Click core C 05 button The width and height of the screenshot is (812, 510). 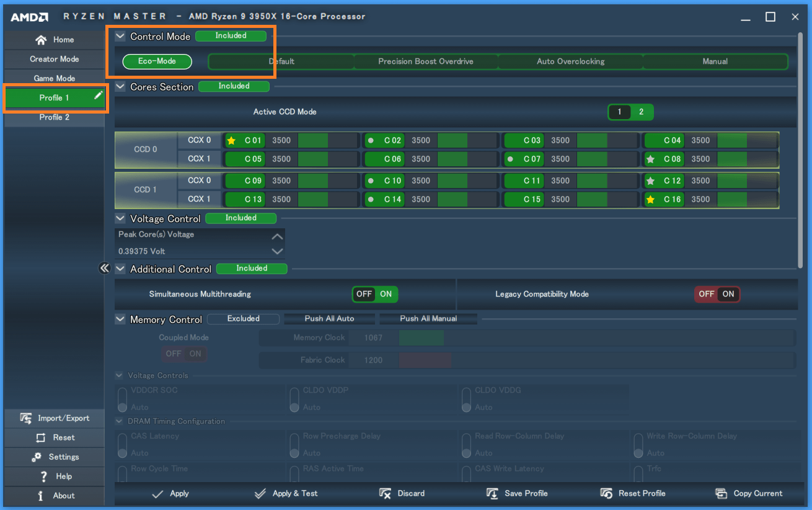click(x=246, y=159)
